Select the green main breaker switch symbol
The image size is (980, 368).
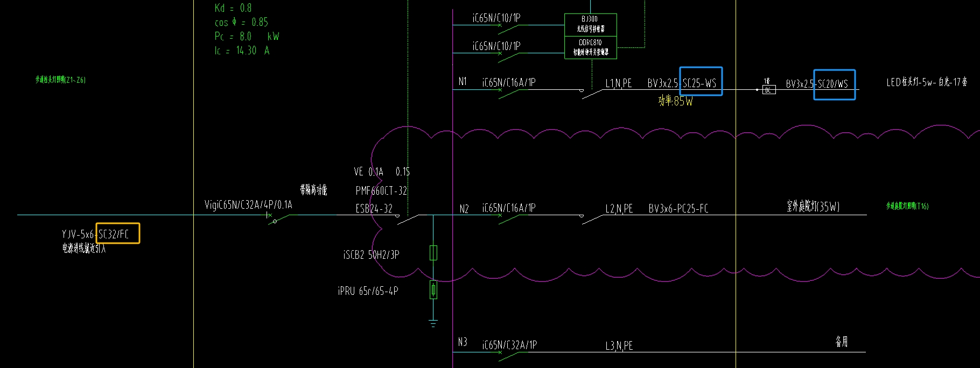coord(278,218)
